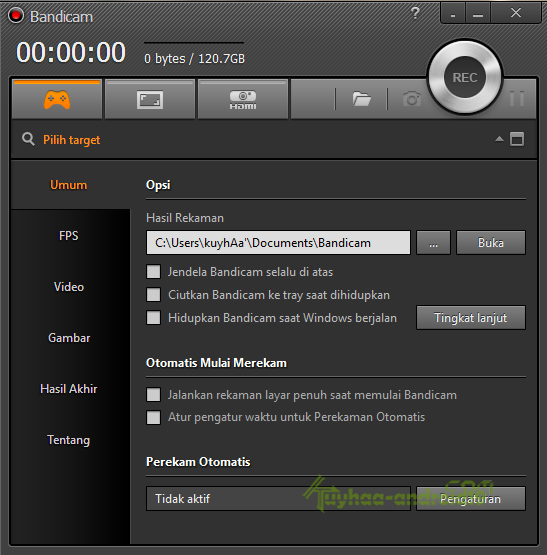Enable Atur pengatur waktu Perekaman Otomatis
The image size is (547, 555).
(x=153, y=417)
